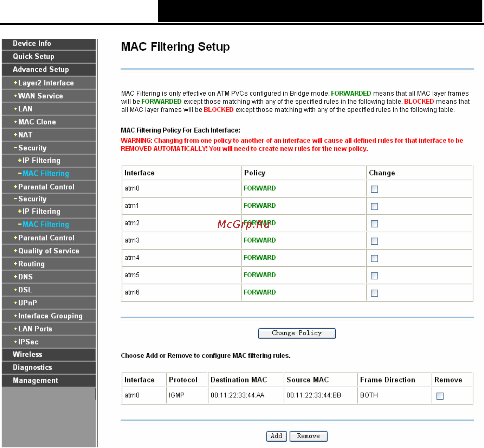484x448 pixels.
Task: Check the Change box for atm1
Action: 374,206
